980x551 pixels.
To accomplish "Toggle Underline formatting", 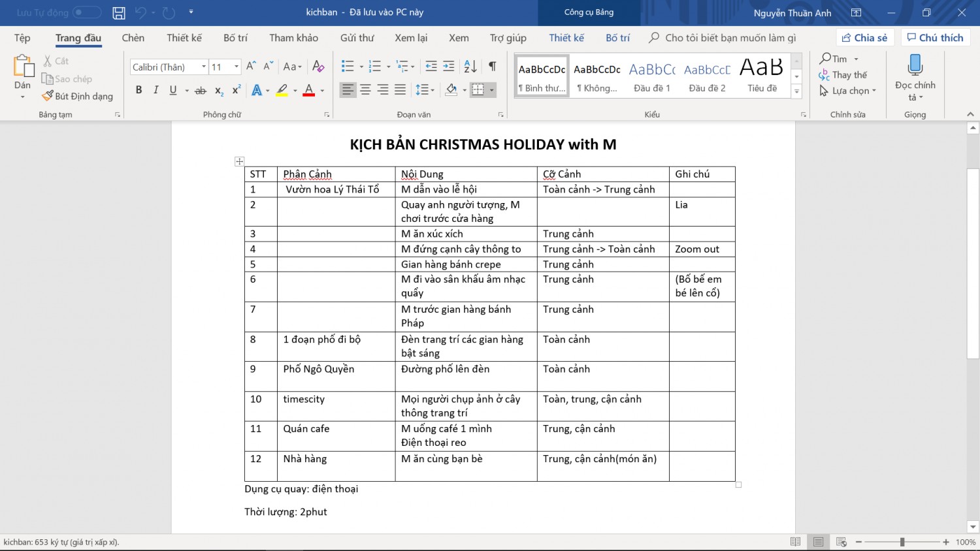I will coord(172,90).
